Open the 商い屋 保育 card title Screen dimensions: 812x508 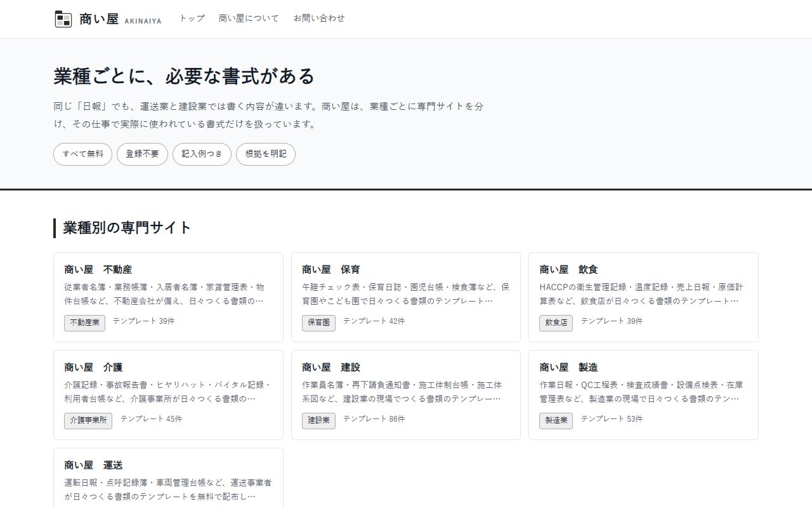coord(331,269)
